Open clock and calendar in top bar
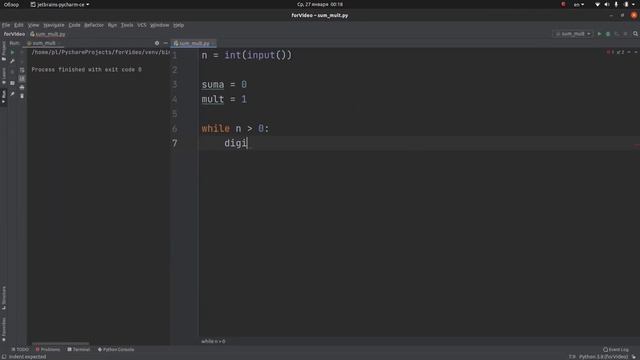The width and height of the screenshot is (640, 360). (x=320, y=4)
